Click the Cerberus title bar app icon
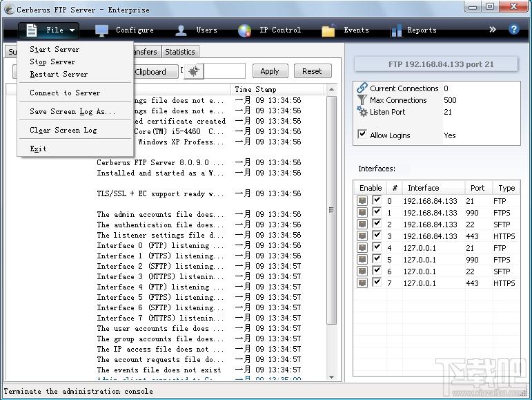 point(9,9)
